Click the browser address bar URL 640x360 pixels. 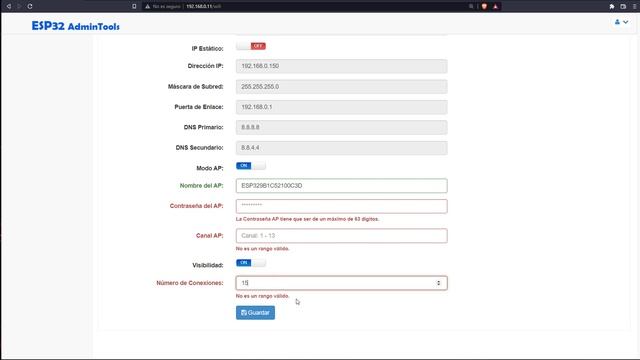click(203, 7)
